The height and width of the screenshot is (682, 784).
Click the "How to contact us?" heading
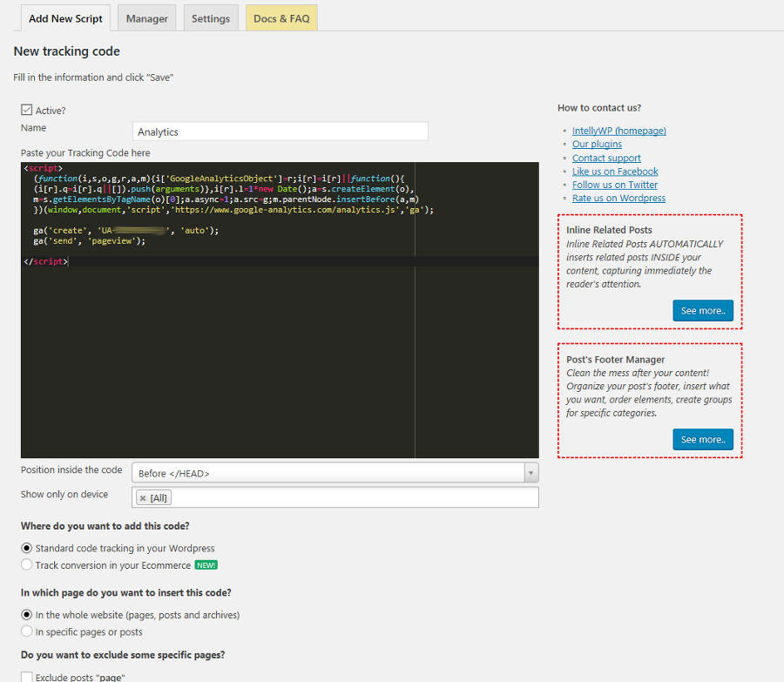(x=599, y=107)
